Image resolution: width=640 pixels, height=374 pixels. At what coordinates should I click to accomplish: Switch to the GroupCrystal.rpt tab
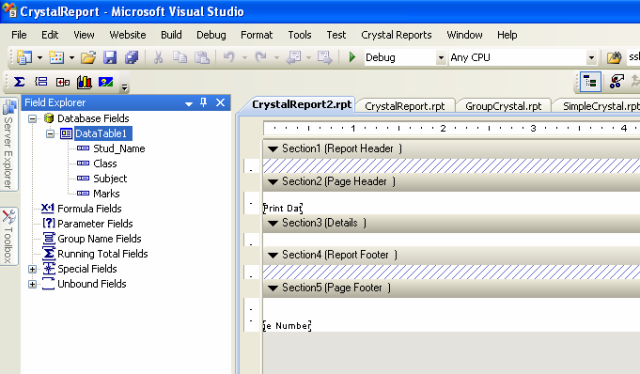click(503, 106)
